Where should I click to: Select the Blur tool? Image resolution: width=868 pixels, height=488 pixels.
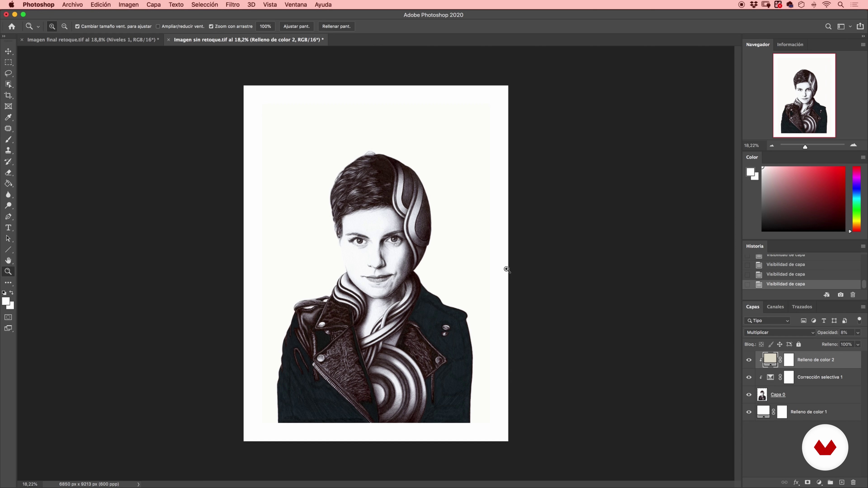(x=8, y=195)
